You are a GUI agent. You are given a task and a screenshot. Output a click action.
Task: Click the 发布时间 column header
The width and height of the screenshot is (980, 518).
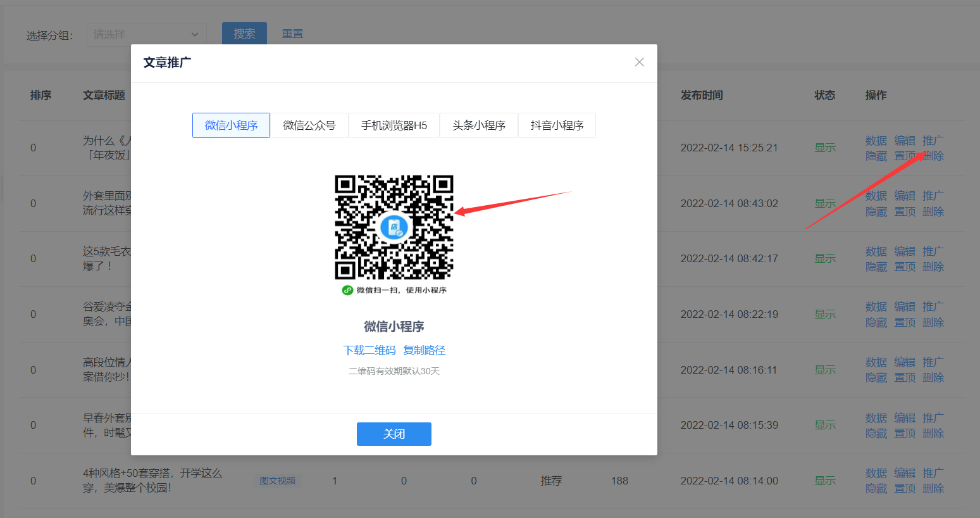702,95
